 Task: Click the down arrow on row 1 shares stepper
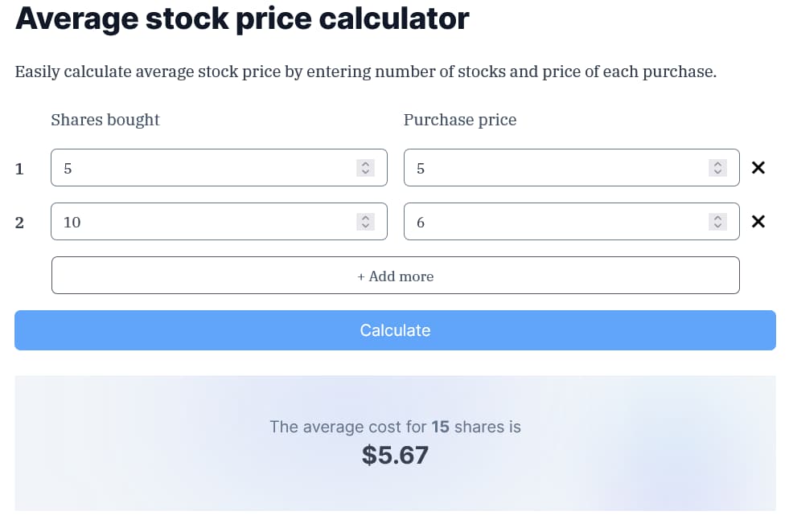pyautogui.click(x=365, y=172)
